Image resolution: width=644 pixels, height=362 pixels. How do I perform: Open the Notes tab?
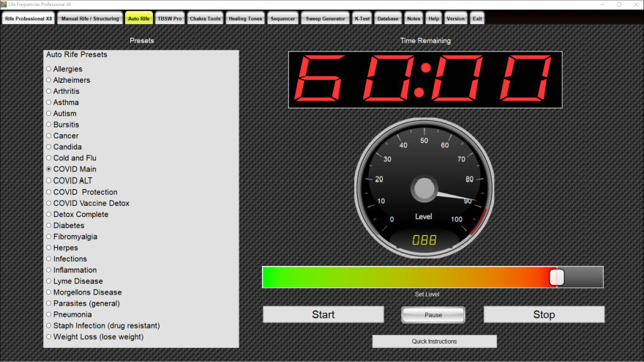[413, 18]
